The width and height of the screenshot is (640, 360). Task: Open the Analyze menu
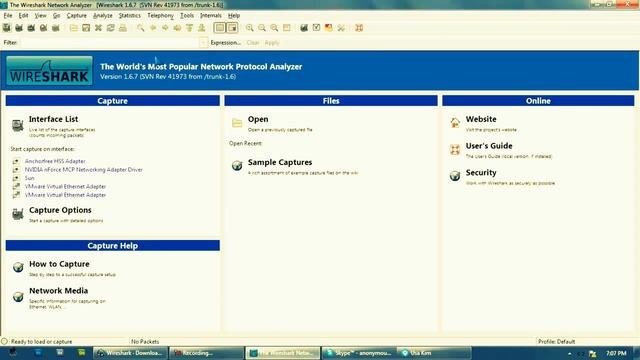(103, 16)
